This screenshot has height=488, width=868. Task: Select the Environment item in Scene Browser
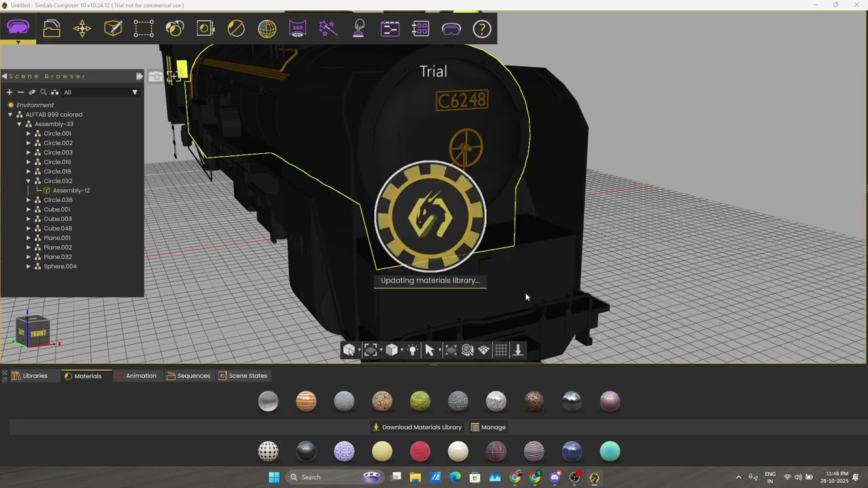coord(35,105)
